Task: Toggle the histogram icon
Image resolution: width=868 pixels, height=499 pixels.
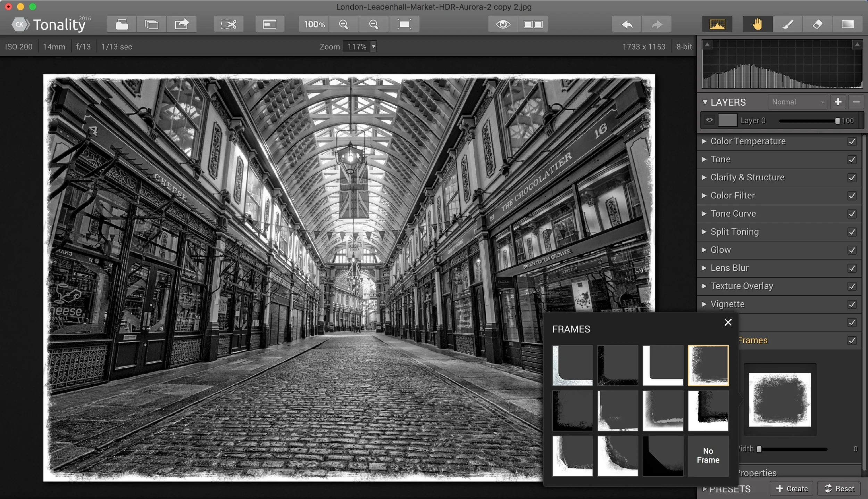Action: (x=717, y=24)
